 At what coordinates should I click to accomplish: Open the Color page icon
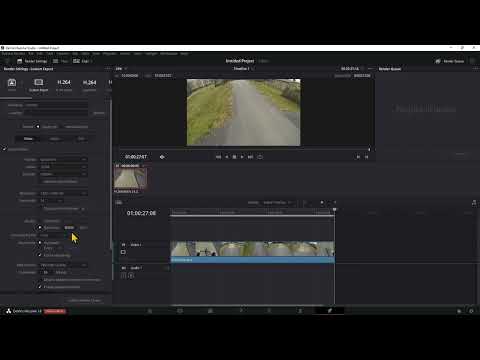[269, 311]
